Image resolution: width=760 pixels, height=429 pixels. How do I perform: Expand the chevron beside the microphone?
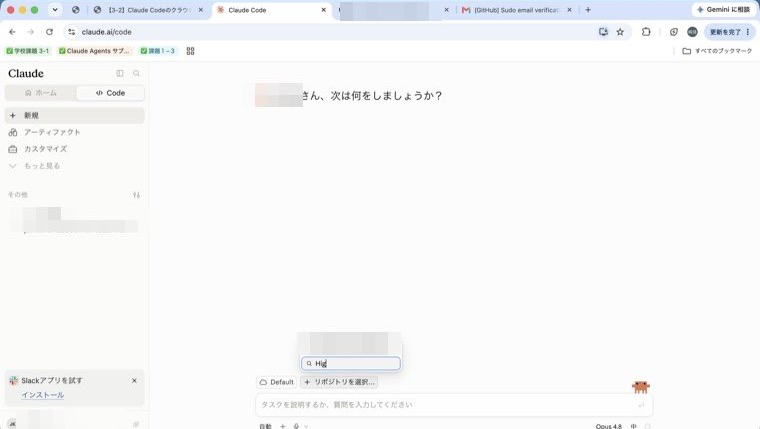[x=306, y=427]
